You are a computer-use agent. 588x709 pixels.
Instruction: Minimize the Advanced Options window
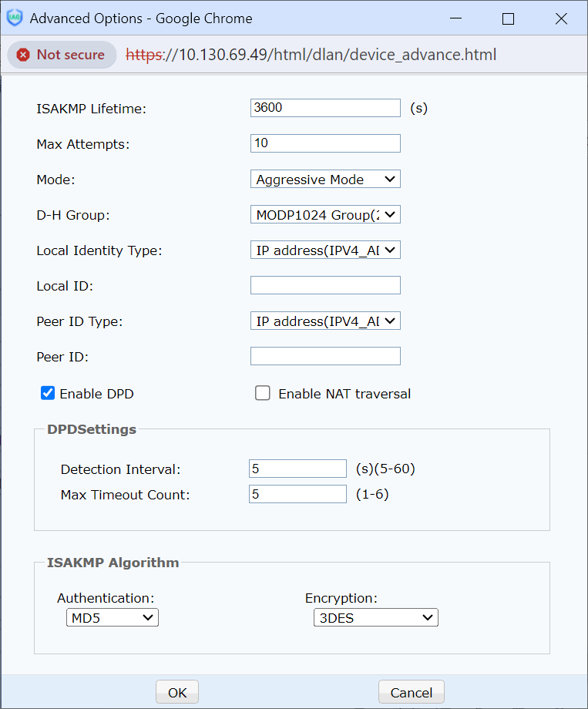[x=455, y=18]
